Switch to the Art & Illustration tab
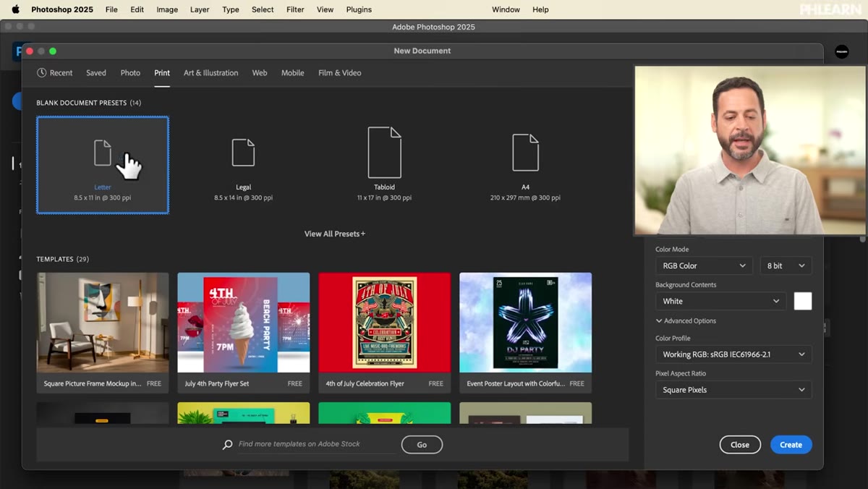The width and height of the screenshot is (868, 489). (210, 73)
